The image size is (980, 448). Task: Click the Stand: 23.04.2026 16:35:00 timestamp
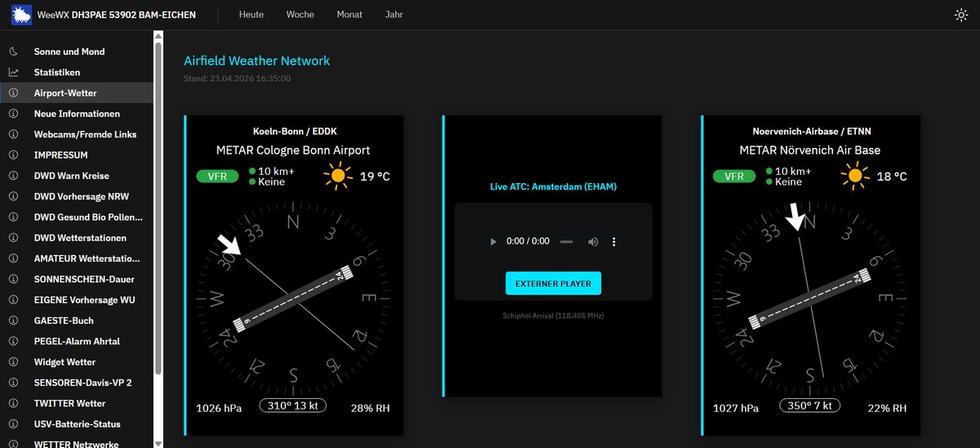[x=237, y=78]
